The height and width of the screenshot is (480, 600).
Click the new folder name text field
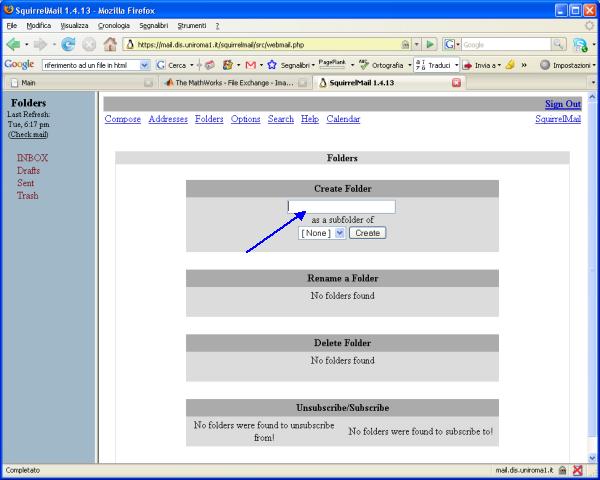pyautogui.click(x=341, y=207)
